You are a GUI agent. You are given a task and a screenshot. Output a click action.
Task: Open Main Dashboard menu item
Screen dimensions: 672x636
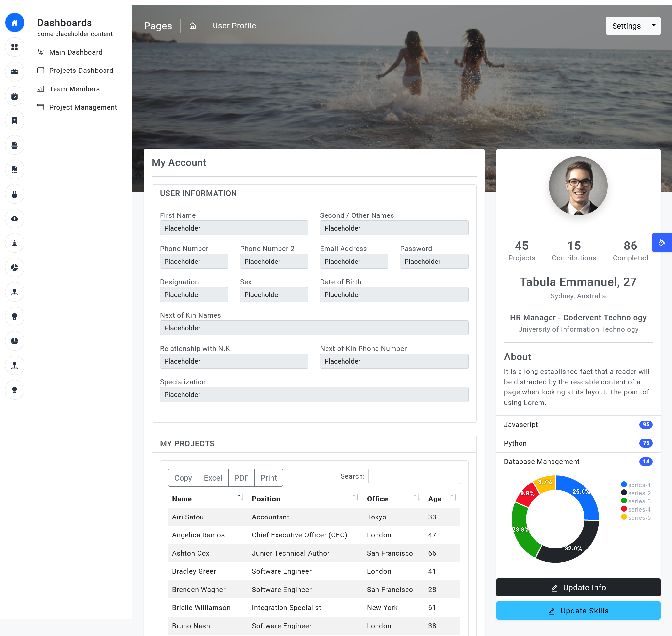click(81, 52)
